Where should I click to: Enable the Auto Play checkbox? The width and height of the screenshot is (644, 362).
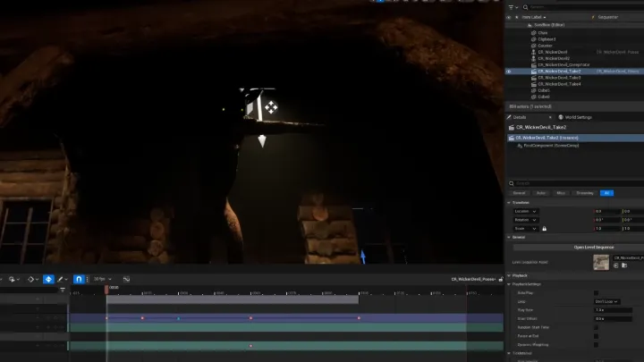coord(596,293)
